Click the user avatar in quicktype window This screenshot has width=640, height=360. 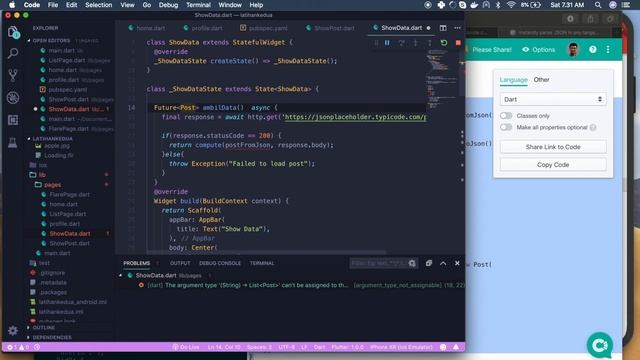573,49
